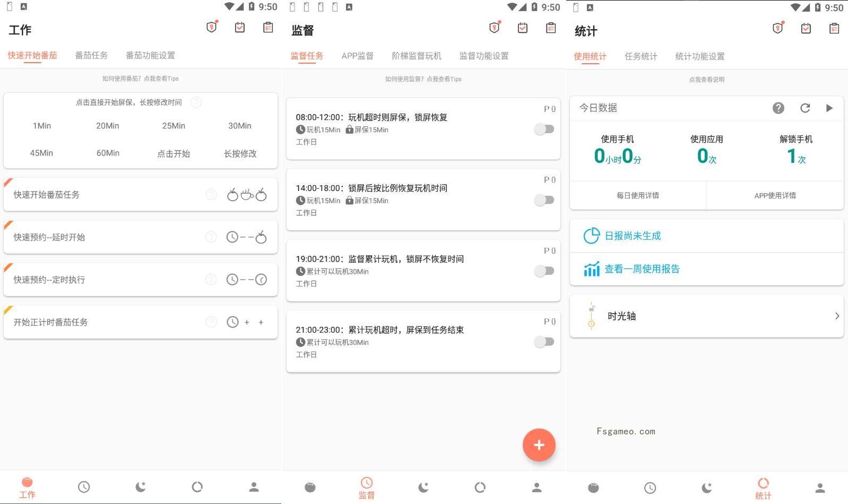The width and height of the screenshot is (848, 504).
Task: Tap moon nav icon in 工作 screen bottom bar
Action: tap(141, 487)
